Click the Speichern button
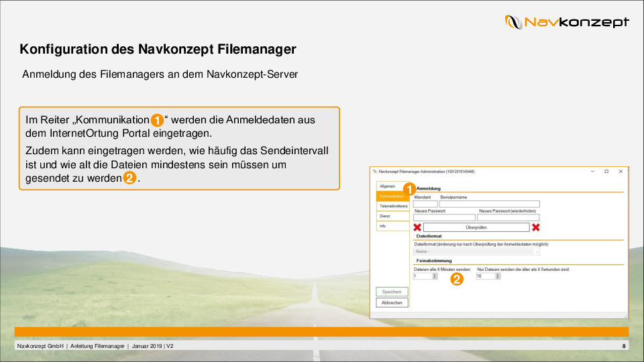The image size is (644, 362). coord(391,292)
